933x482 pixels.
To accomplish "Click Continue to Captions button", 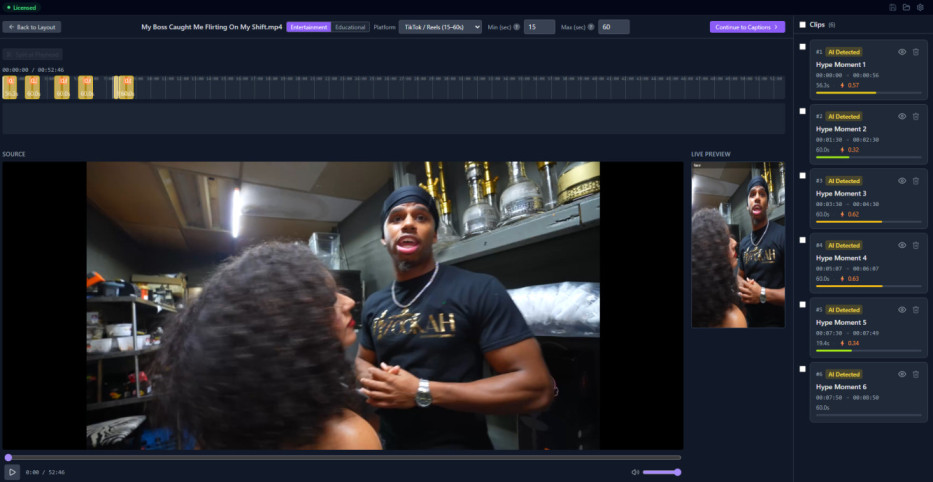I will click(747, 27).
